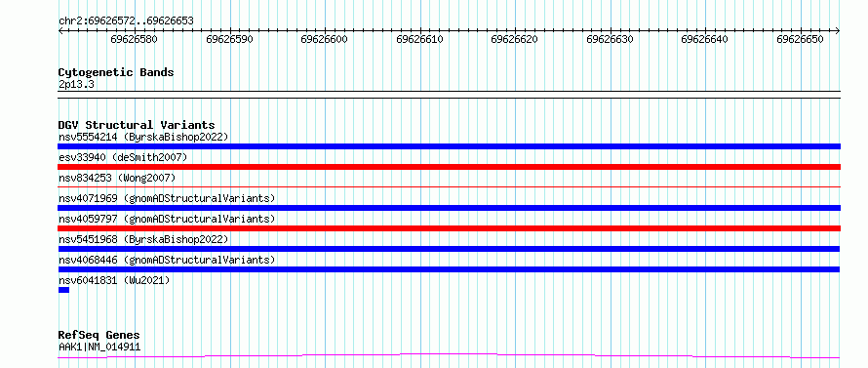868x368 pixels.
Task: Select the magenta AAK1 transcript line
Action: tap(449, 356)
